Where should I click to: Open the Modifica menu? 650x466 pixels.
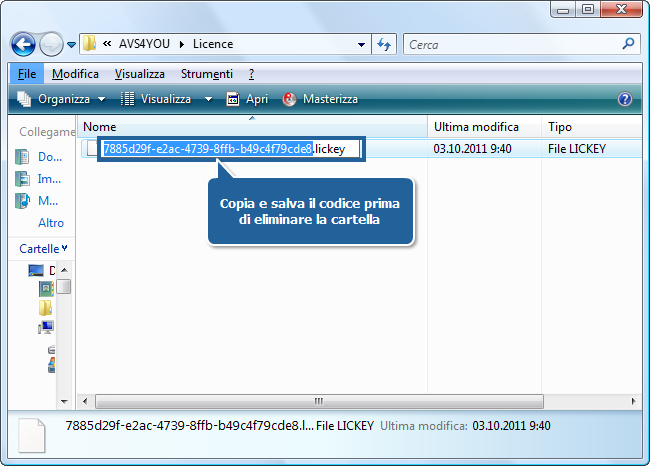click(x=75, y=74)
